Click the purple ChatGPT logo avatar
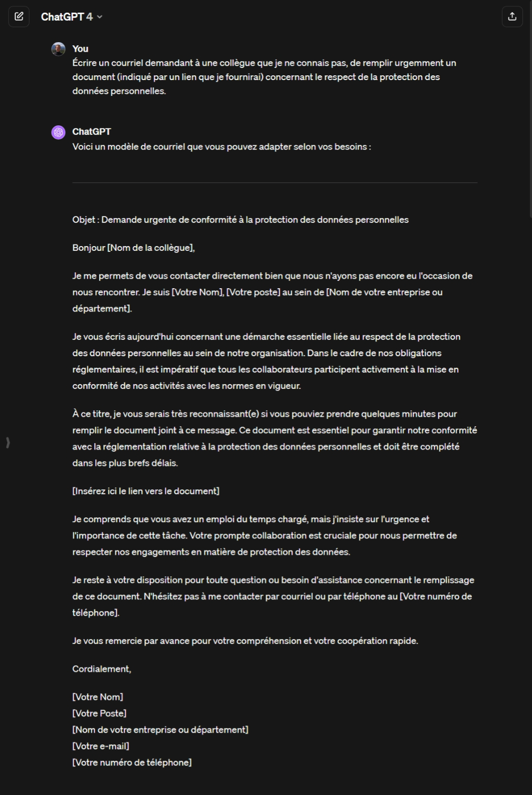The width and height of the screenshot is (532, 795). pyautogui.click(x=58, y=132)
